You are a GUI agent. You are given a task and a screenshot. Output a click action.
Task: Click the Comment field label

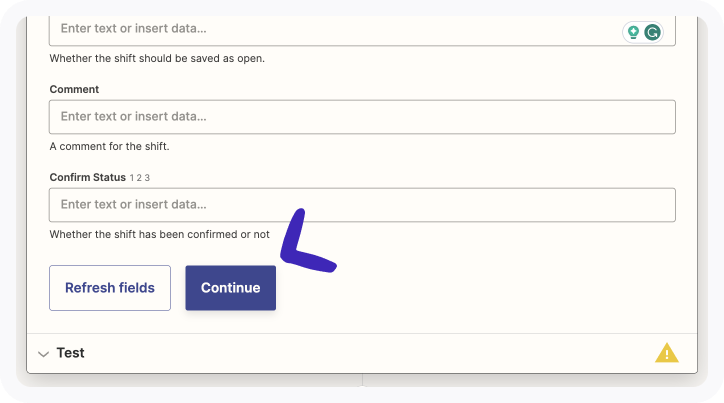pos(74,89)
